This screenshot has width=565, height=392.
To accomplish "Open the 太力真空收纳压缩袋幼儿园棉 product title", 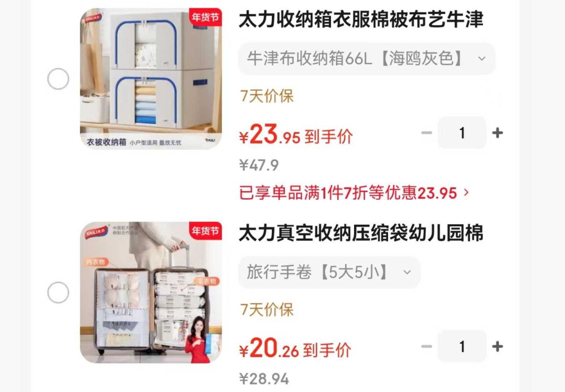I will (361, 234).
